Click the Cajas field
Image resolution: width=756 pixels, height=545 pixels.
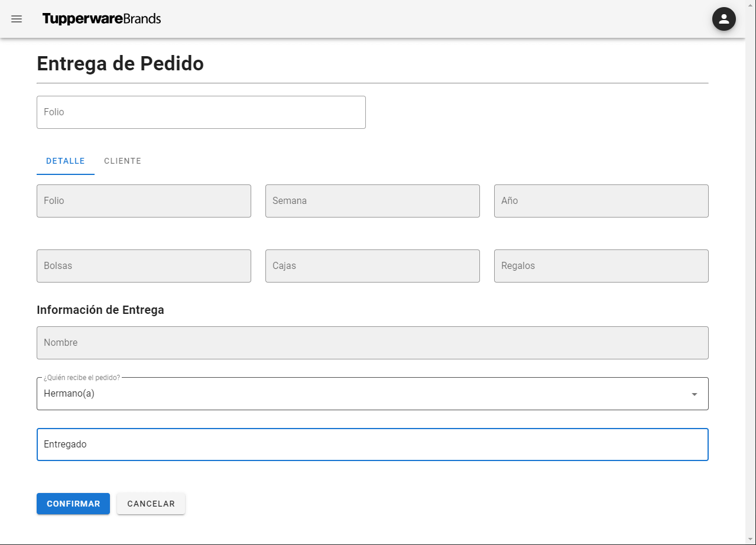tap(372, 266)
